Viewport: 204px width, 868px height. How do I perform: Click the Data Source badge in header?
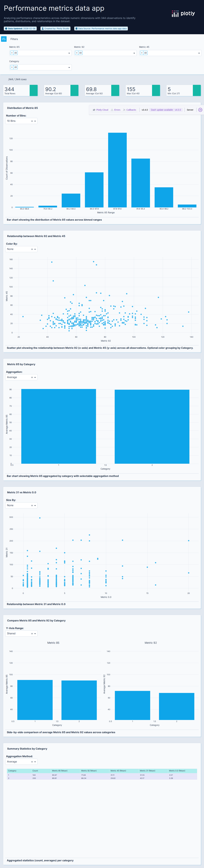[x=101, y=29]
